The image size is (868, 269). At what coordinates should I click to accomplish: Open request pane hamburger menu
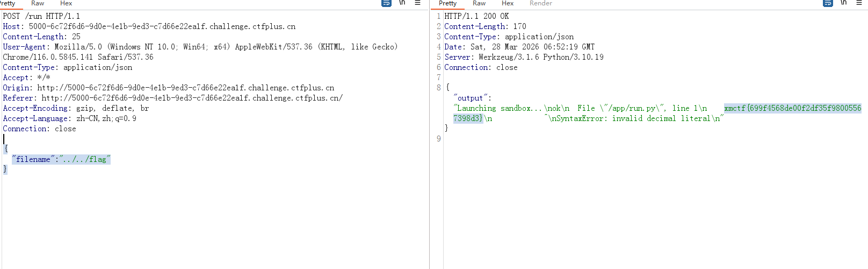pyautogui.click(x=417, y=3)
